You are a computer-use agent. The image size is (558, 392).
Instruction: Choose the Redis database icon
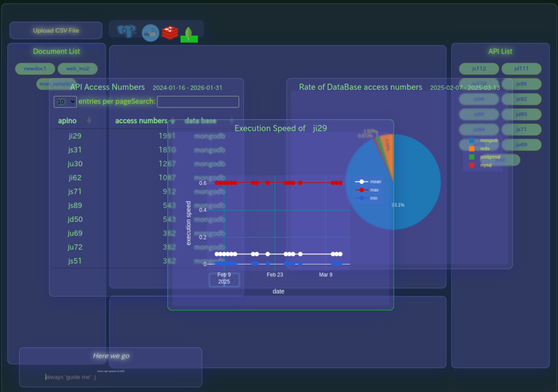click(170, 33)
